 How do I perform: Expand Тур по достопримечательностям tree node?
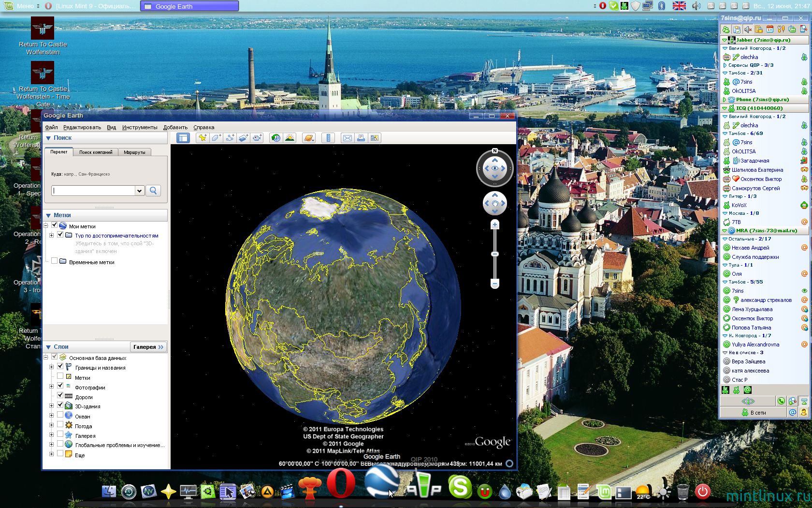[x=51, y=235]
